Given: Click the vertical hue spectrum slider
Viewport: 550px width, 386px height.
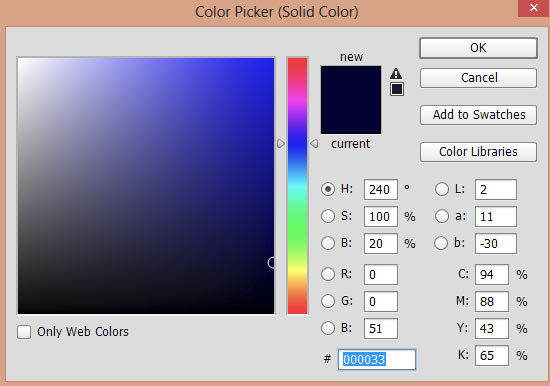Looking at the screenshot, I should click(297, 186).
